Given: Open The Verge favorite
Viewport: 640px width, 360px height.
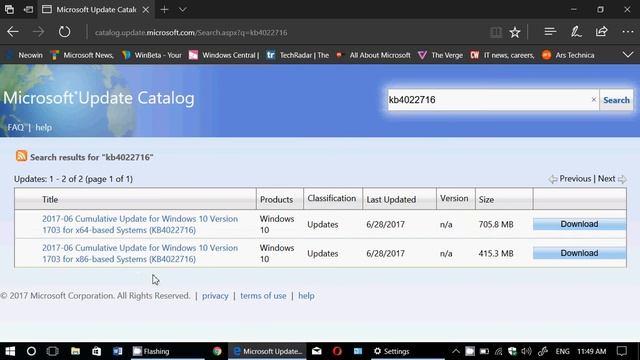Looking at the screenshot, I should pyautogui.click(x=440, y=55).
